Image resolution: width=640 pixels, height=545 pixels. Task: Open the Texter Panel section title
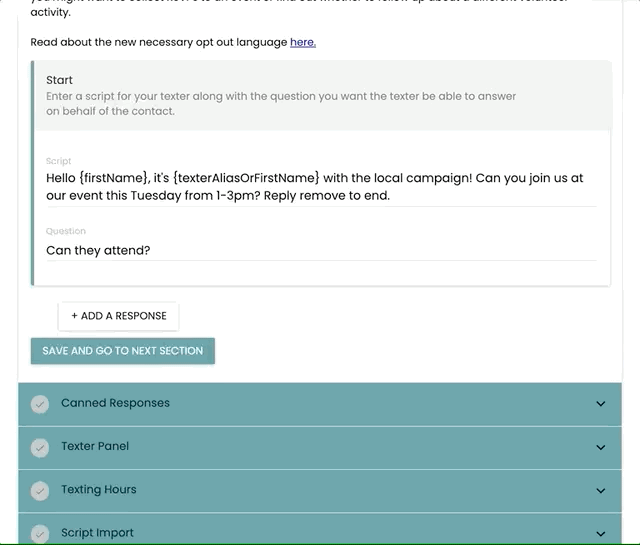pyautogui.click(x=95, y=446)
